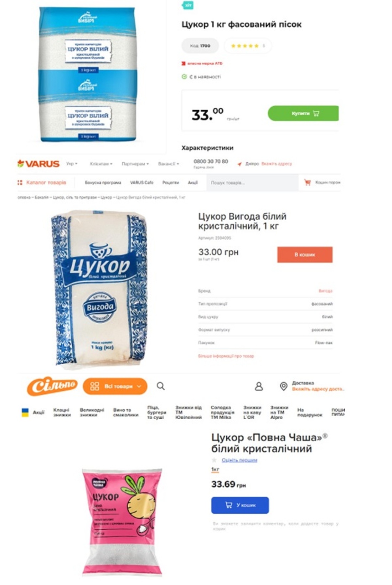Open the Бонусна програма menu item
The width and height of the screenshot is (392, 585).
(103, 183)
